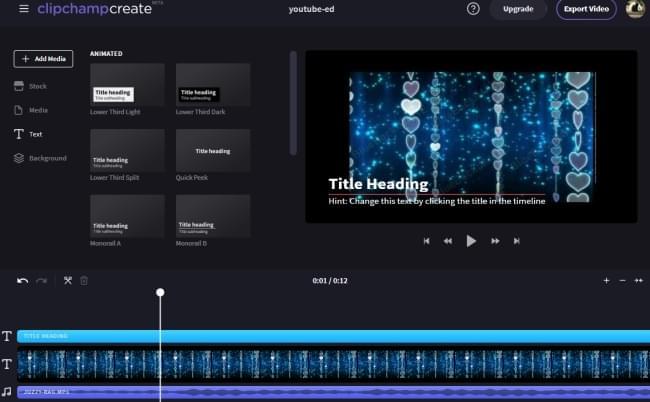
Task: Fit timeline to screen width
Action: [x=638, y=281]
